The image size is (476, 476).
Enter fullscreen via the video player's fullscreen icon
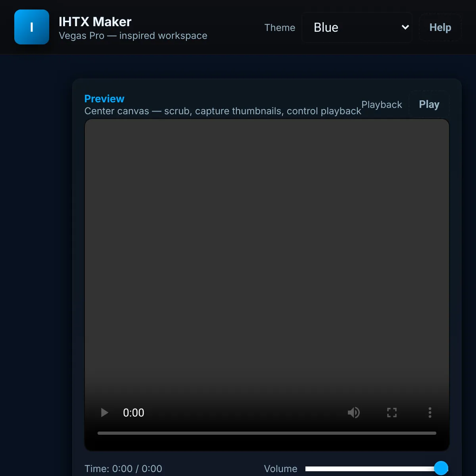coord(392,413)
